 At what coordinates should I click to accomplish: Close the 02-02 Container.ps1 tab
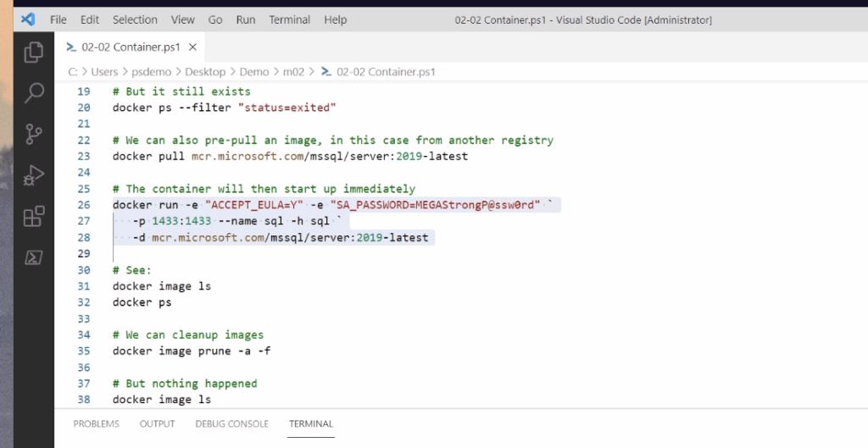coord(192,47)
